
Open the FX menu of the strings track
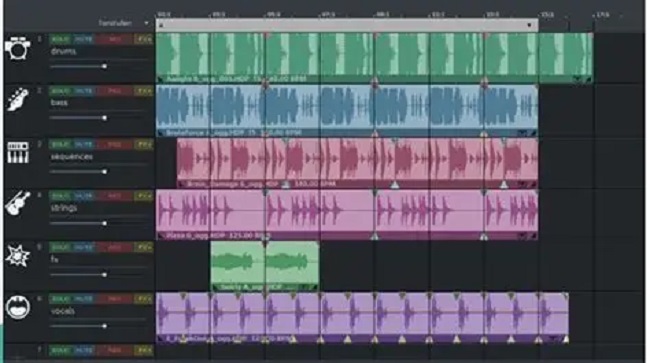pyautogui.click(x=143, y=196)
